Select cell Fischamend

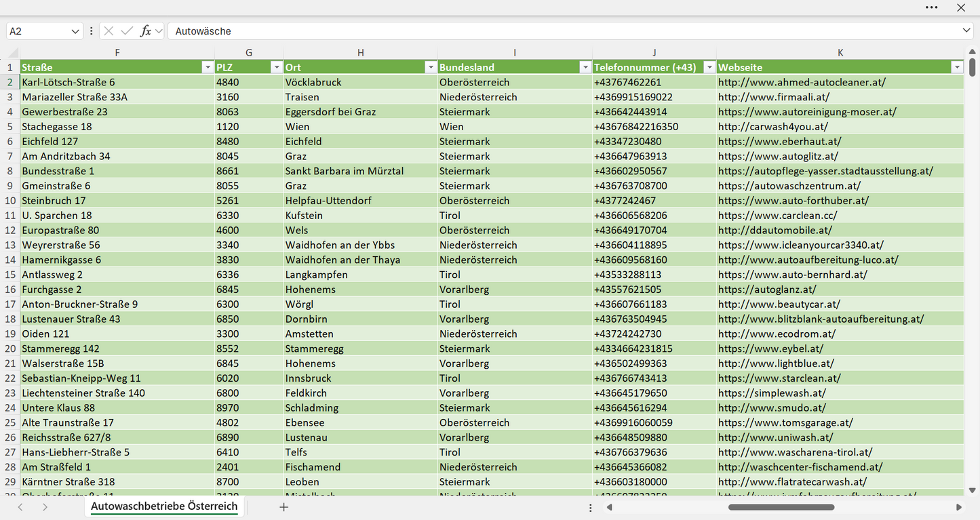click(361, 467)
